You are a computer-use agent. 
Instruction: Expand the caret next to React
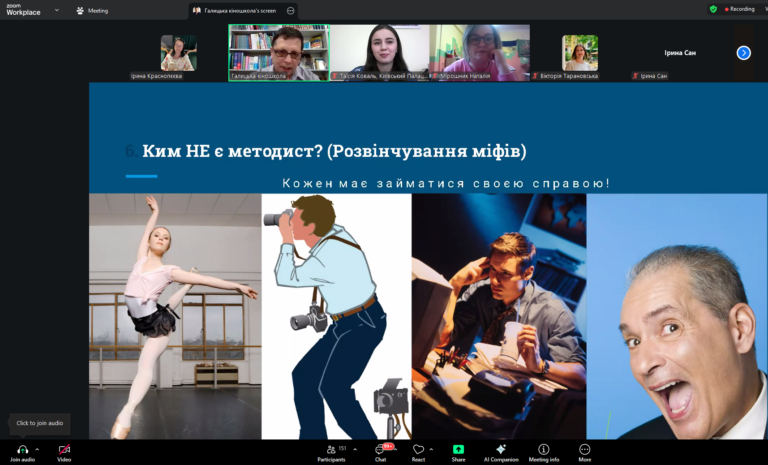pyautogui.click(x=431, y=449)
